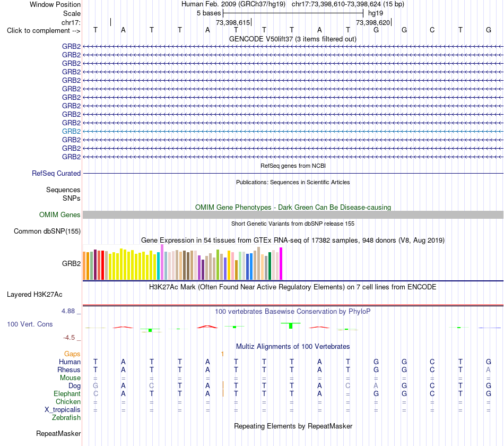Click the OMIM Genes label

tap(59, 215)
